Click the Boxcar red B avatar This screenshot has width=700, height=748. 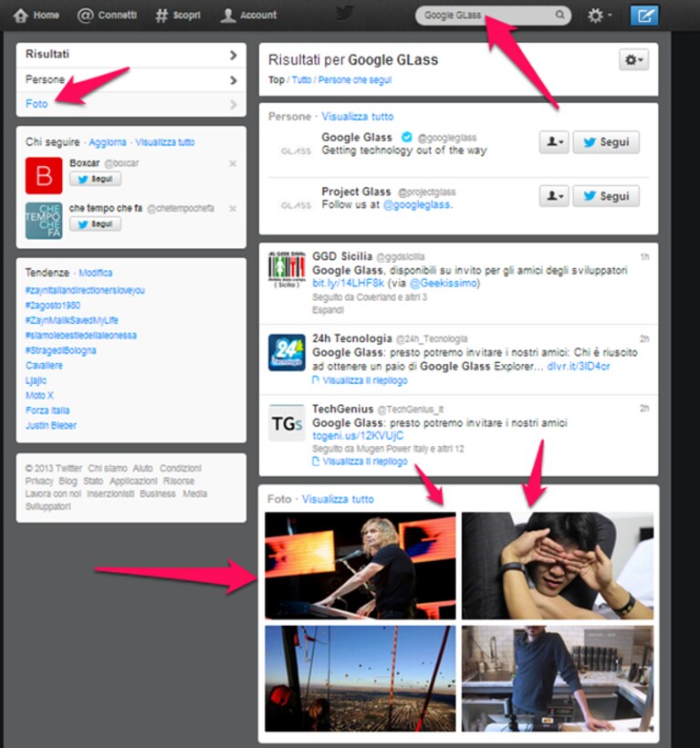tap(44, 175)
